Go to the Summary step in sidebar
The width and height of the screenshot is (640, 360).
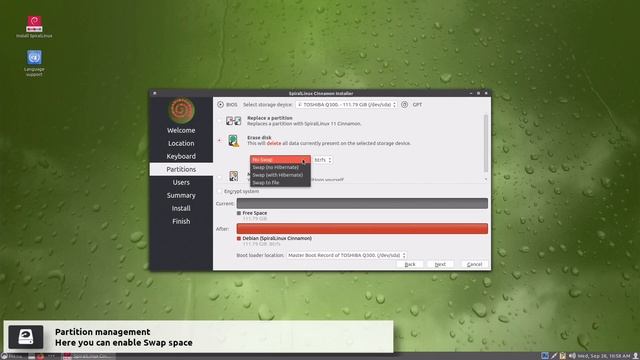point(181,196)
